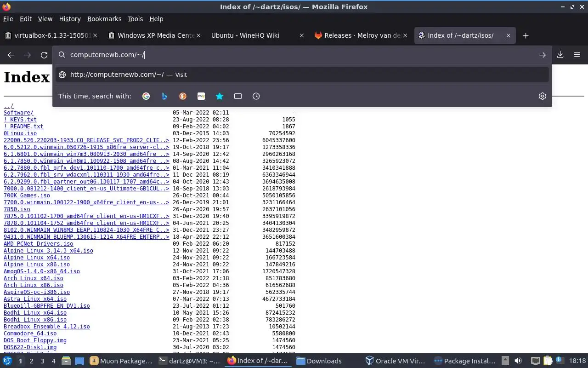Switch to workspace 2 in the pager
The image size is (588, 368).
(x=31, y=361)
